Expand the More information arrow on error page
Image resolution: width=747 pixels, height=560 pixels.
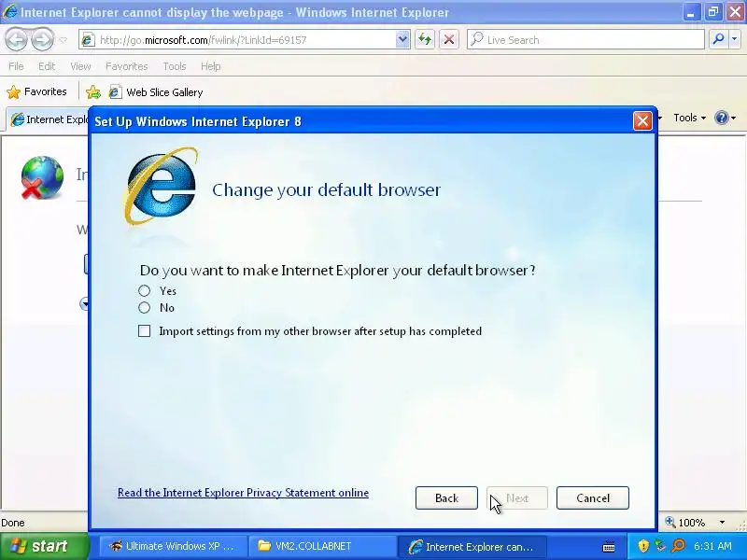pos(84,304)
